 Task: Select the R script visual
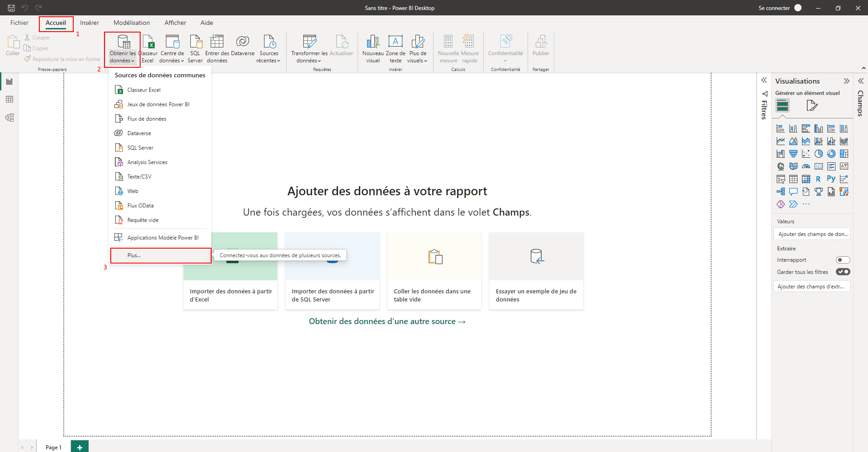pyautogui.click(x=818, y=179)
